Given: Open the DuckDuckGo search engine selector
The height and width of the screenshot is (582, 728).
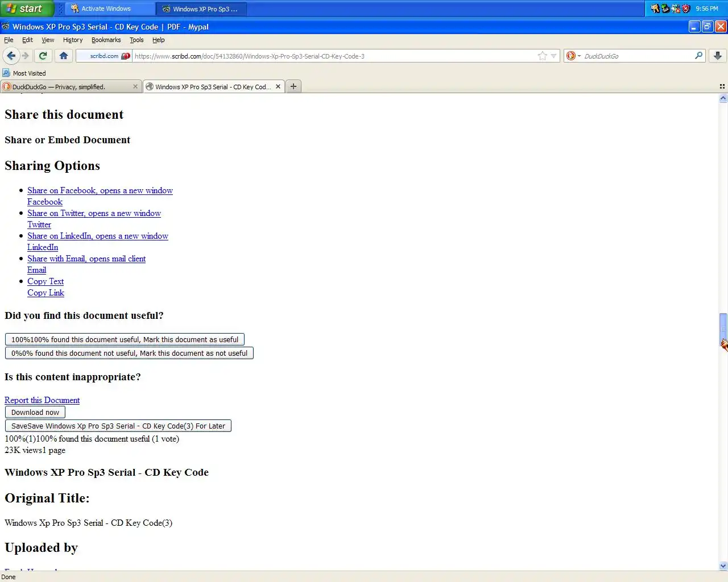Looking at the screenshot, I should (x=573, y=56).
